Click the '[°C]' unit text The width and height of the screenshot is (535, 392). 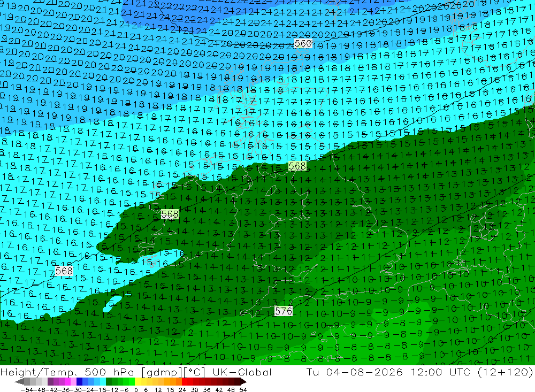pos(194,372)
